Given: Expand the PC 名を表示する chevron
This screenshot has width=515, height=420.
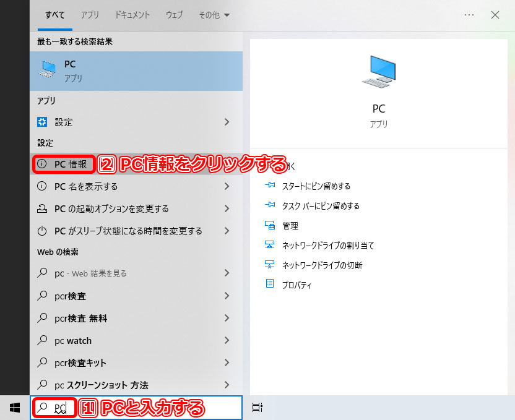Looking at the screenshot, I should point(227,186).
